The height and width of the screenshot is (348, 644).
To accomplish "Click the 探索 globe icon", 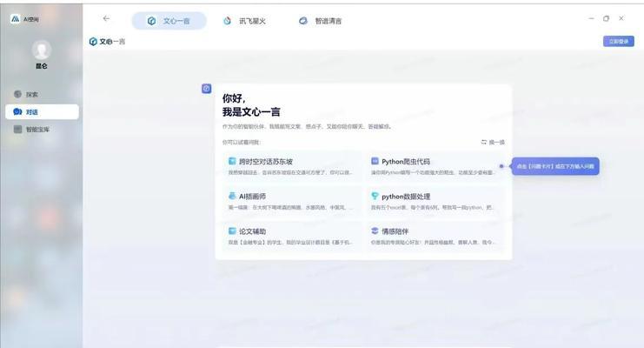I will [17, 94].
